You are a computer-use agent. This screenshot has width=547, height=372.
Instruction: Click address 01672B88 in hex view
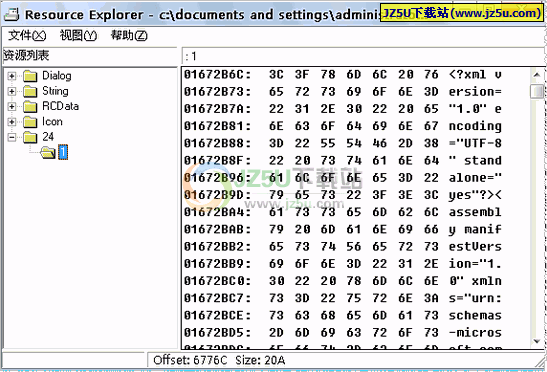[217, 143]
